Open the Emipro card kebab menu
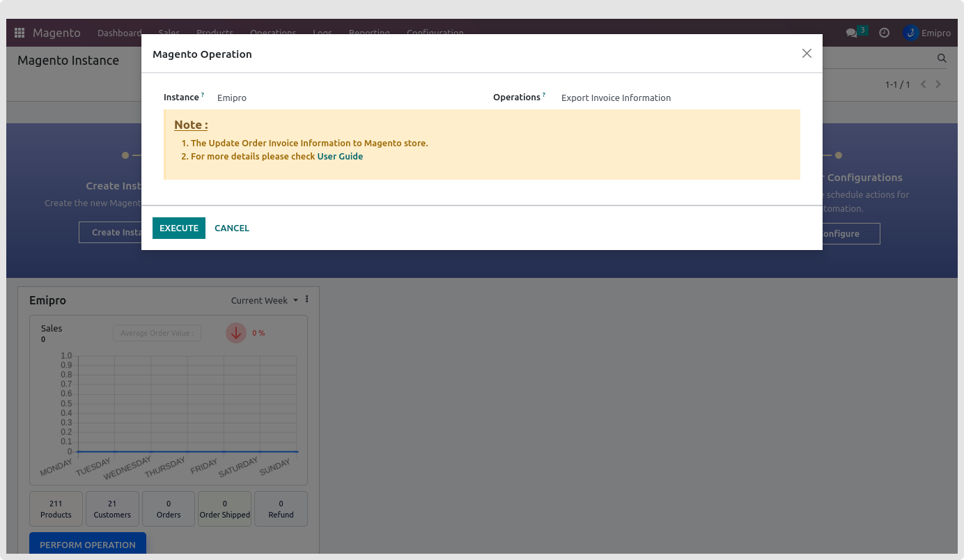Image resolution: width=964 pixels, height=560 pixels. click(x=306, y=300)
